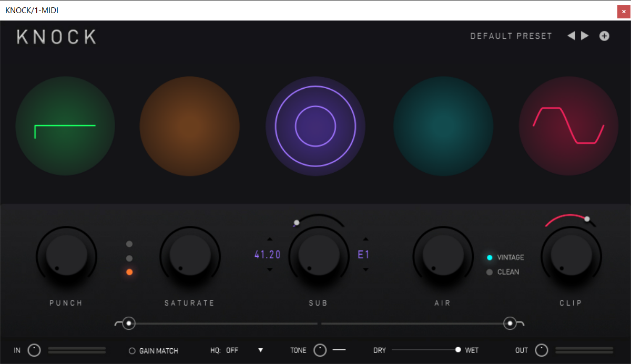Click the AIR label
The image size is (631, 364).
(x=443, y=303)
